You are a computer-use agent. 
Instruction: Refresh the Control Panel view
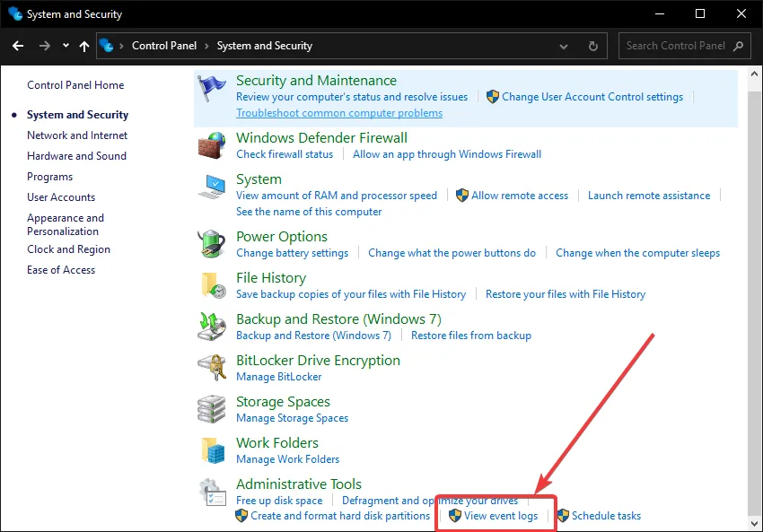click(x=592, y=46)
